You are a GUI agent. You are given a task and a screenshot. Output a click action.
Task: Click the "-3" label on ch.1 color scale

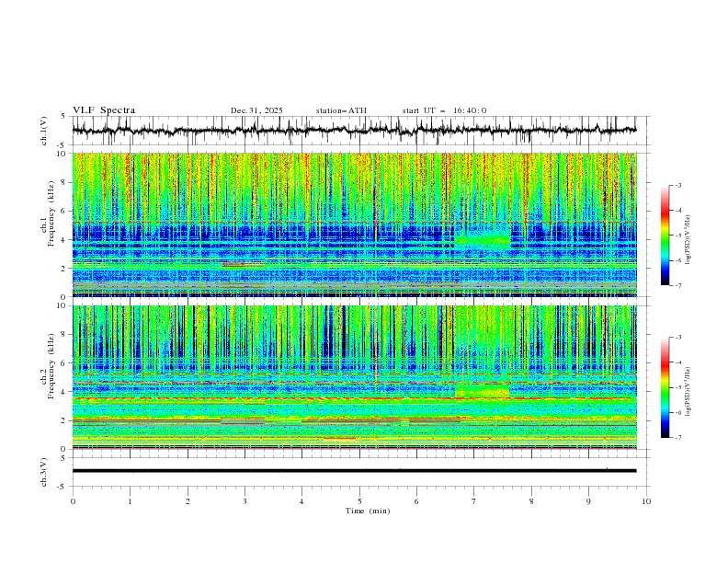point(678,185)
